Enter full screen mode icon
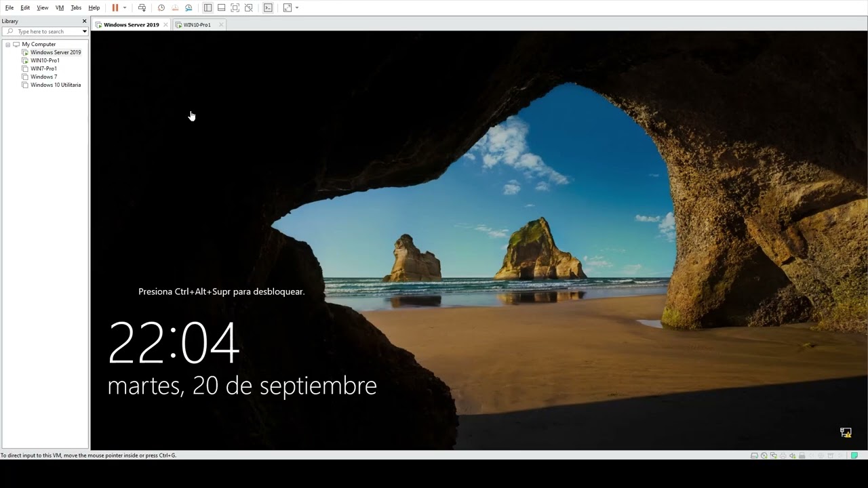The height and width of the screenshot is (488, 868). click(235, 7)
